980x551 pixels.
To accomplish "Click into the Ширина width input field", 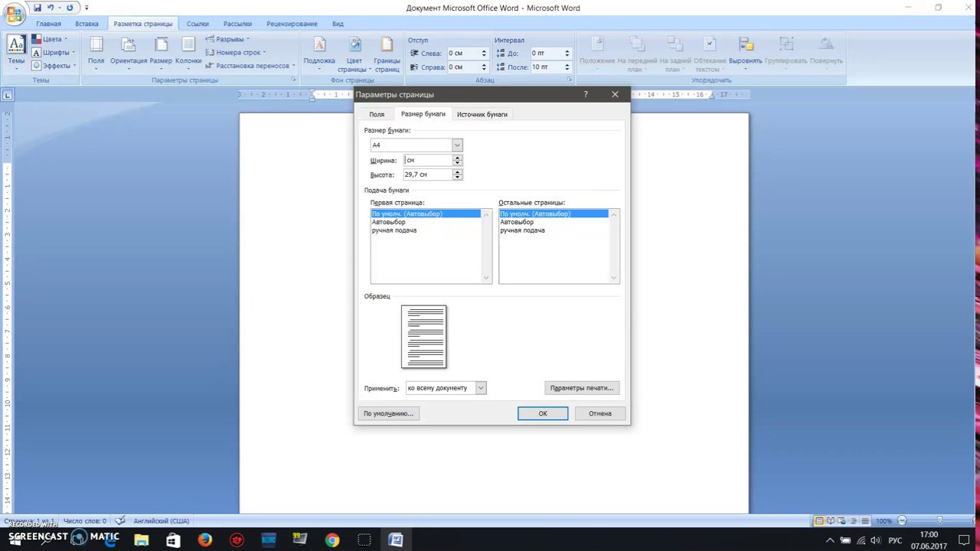I will (x=427, y=161).
